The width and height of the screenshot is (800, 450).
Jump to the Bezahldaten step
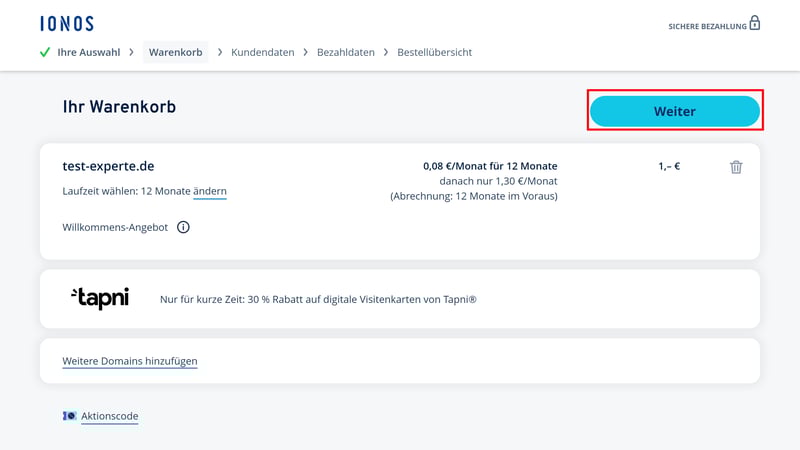(x=346, y=52)
